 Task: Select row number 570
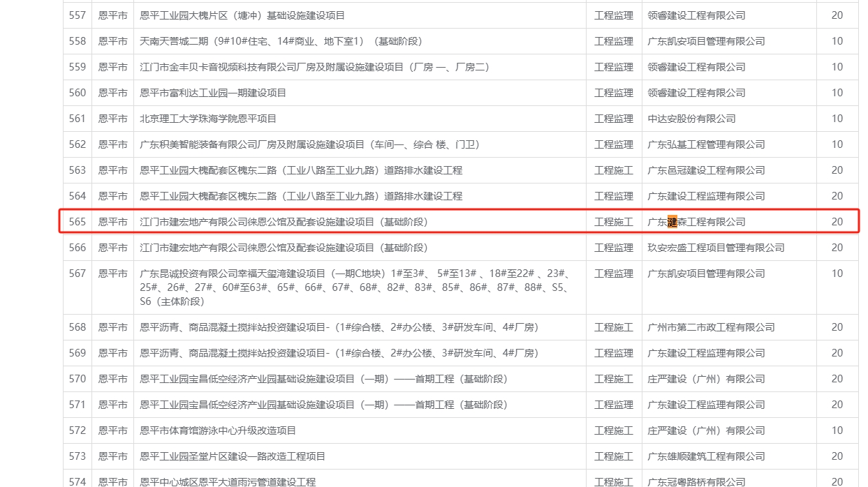tap(78, 379)
